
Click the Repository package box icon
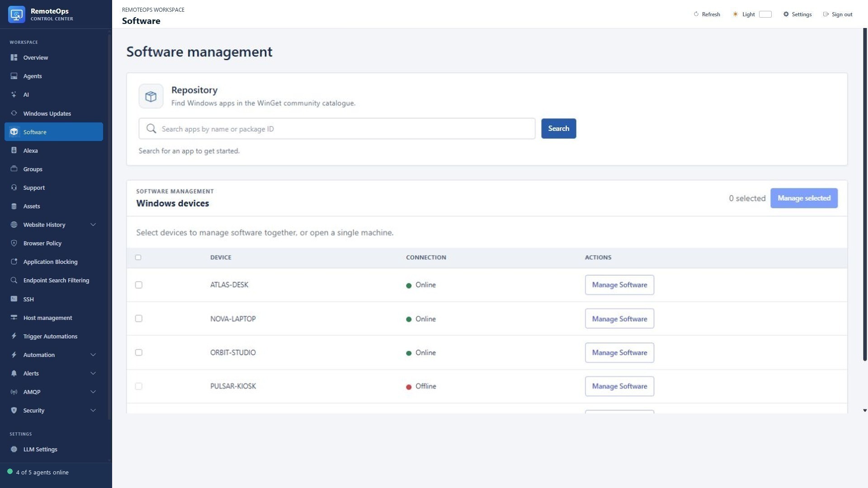(151, 96)
